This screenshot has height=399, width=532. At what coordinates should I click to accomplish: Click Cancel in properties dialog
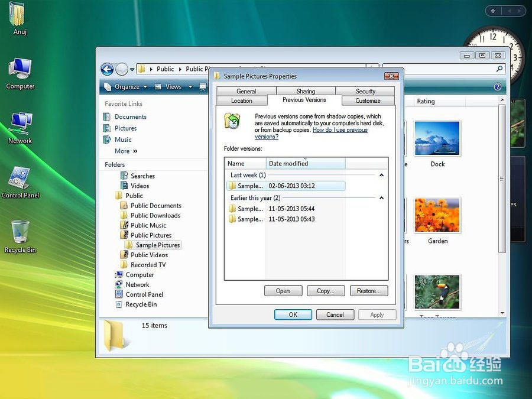click(x=335, y=314)
